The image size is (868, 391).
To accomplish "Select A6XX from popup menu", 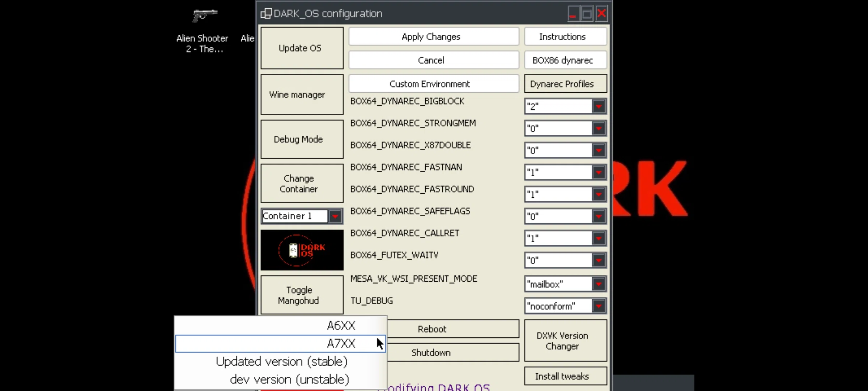I will 280,325.
